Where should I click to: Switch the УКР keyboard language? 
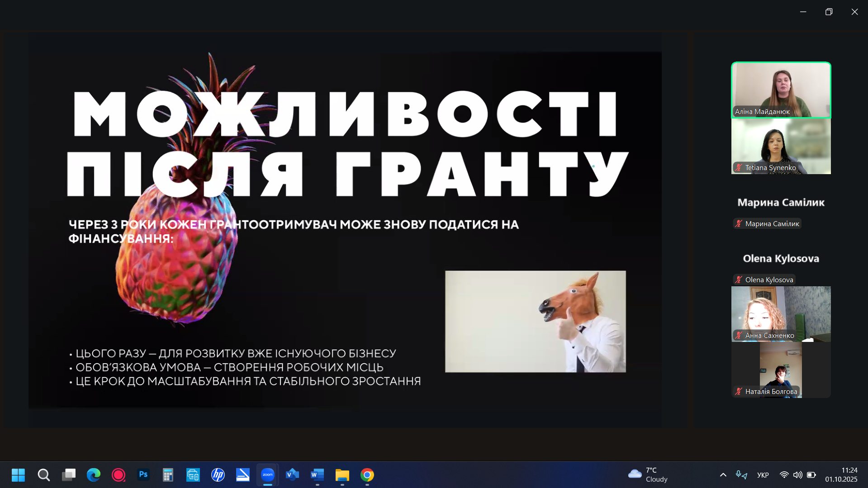(x=763, y=475)
